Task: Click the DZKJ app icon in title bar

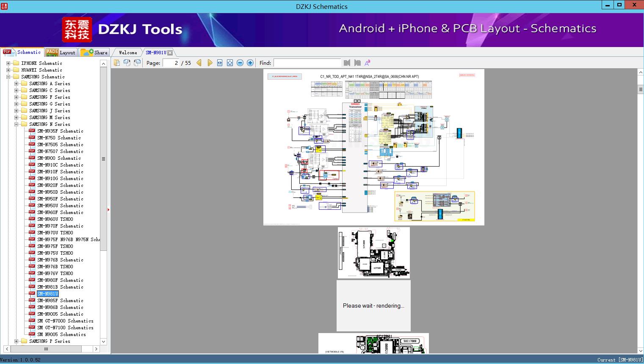Action: point(4,6)
